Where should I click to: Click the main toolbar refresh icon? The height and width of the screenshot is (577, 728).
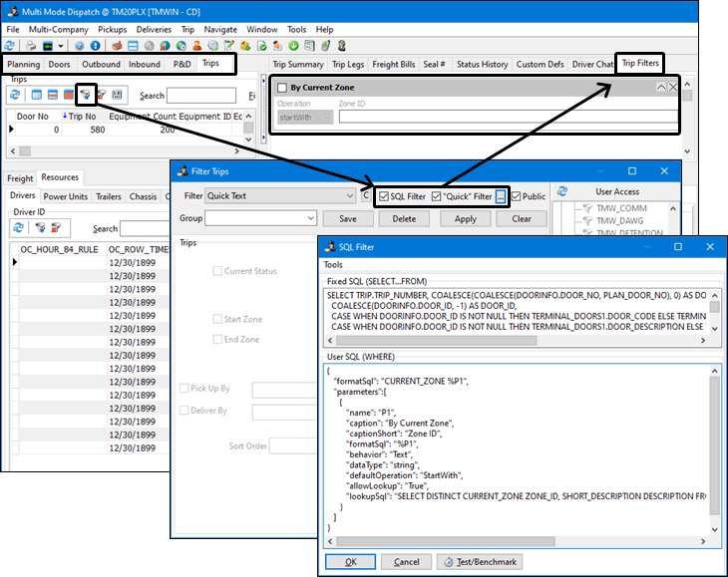coord(9,46)
